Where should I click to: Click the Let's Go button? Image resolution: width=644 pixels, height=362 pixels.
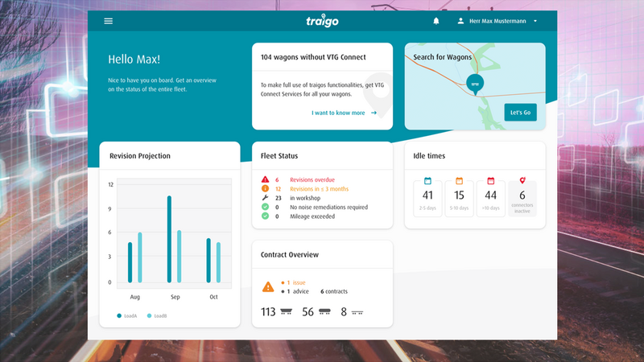[x=520, y=112]
